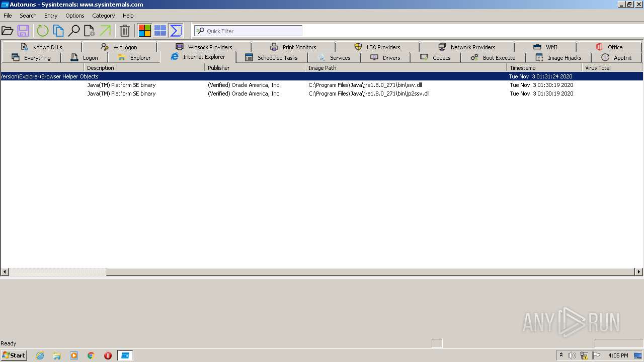Click the Autoruns taskbar button
This screenshot has height=362, width=644.
pyautogui.click(x=125, y=355)
